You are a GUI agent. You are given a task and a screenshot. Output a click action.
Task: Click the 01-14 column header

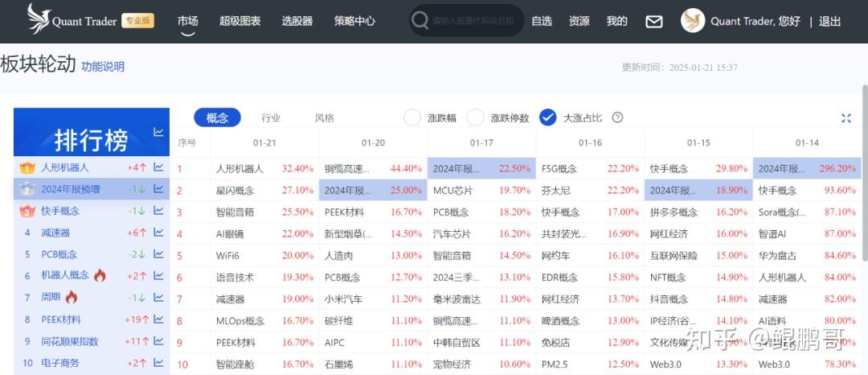[807, 143]
